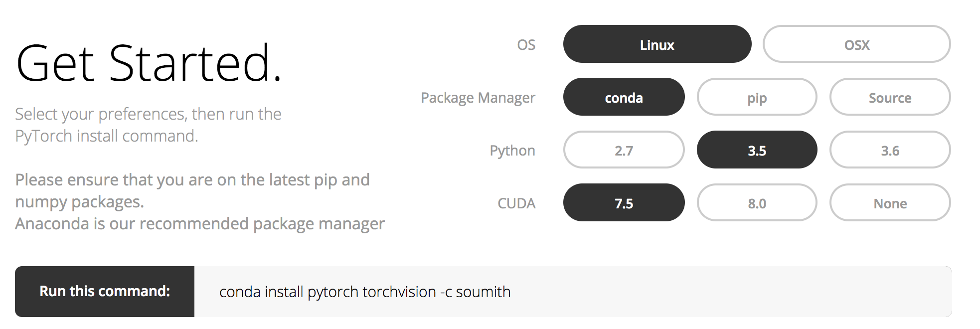
Task: Click the 'Package Manager' row label
Action: coord(478,98)
